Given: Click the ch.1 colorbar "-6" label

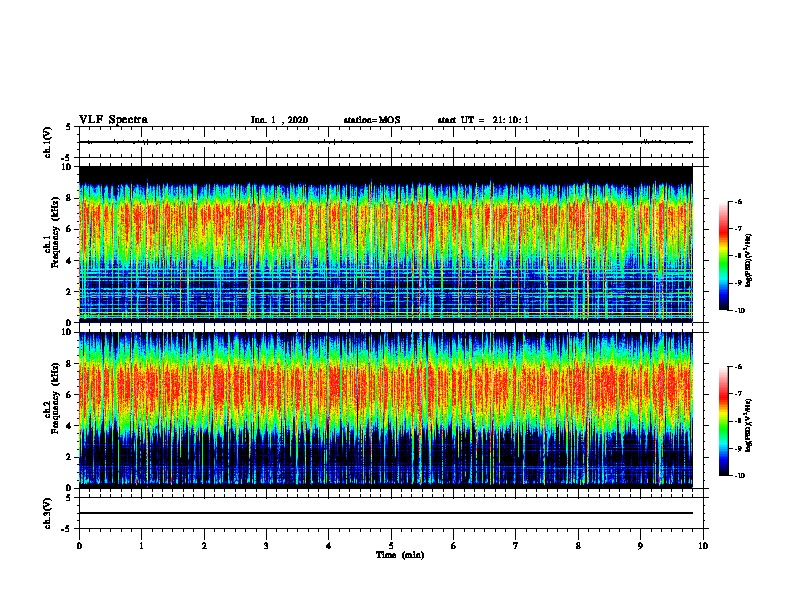Looking at the screenshot, I should [738, 201].
